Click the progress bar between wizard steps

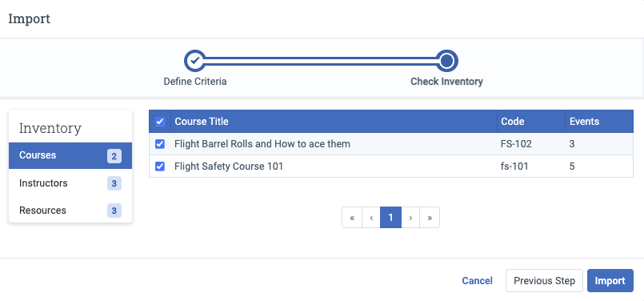tap(321, 62)
